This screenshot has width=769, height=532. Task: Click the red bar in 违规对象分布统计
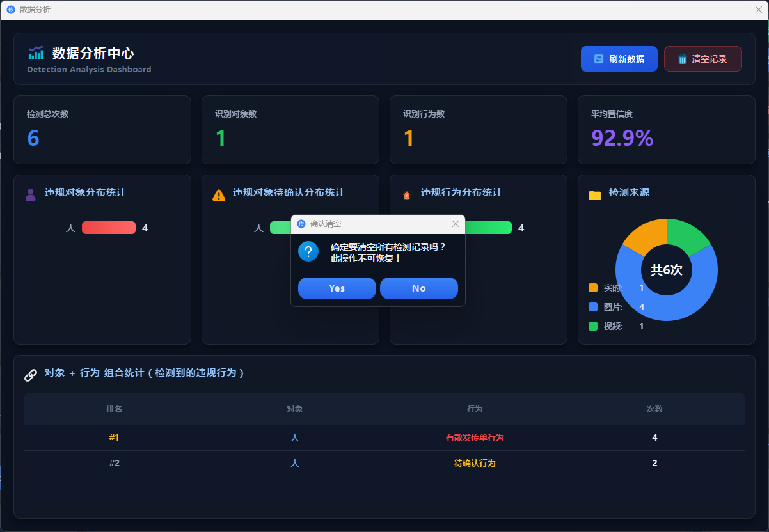coord(109,228)
